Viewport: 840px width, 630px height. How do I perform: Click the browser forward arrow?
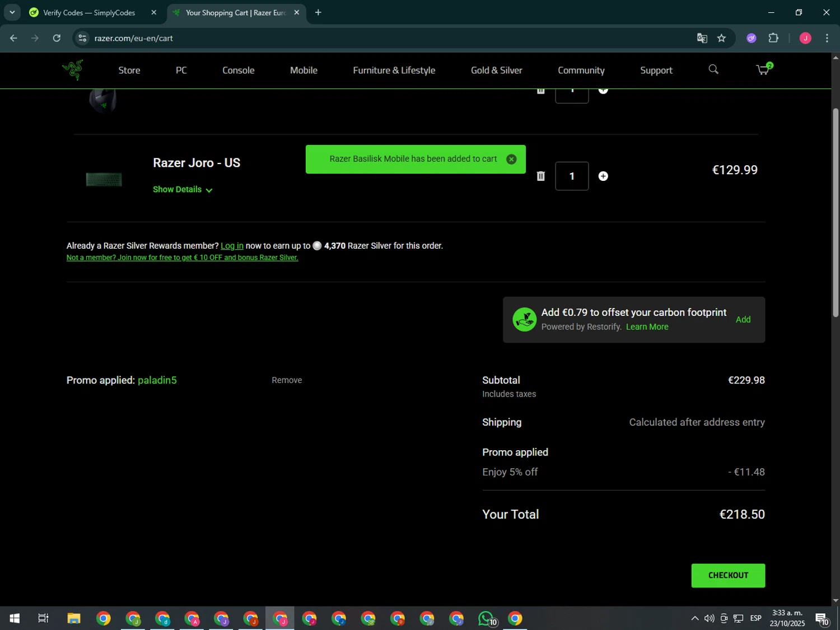coord(35,38)
